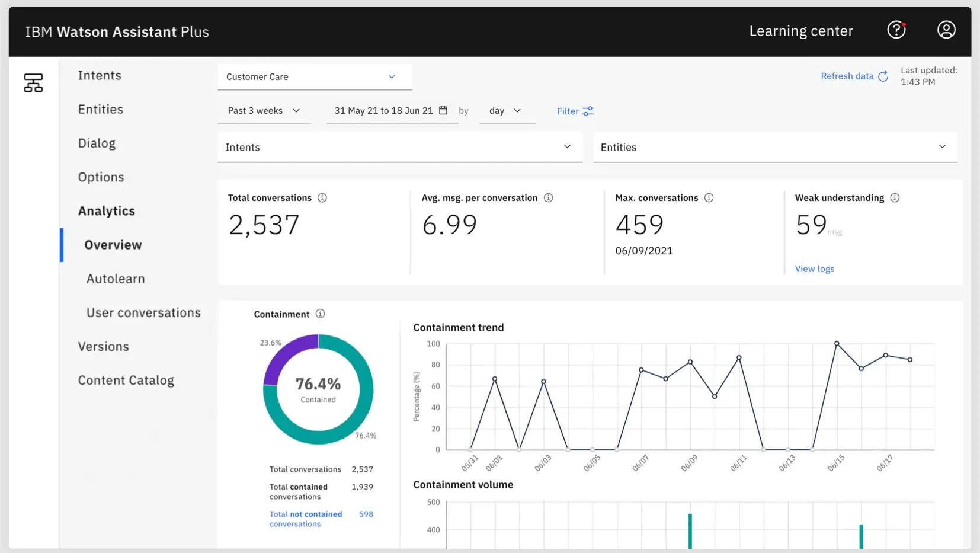The height and width of the screenshot is (553, 980).
Task: Open the Options section
Action: pyautogui.click(x=101, y=177)
